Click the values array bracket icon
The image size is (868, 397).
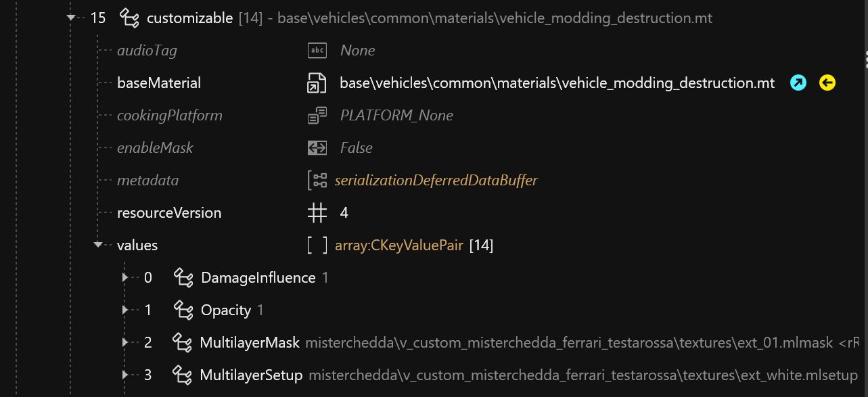[317, 246]
